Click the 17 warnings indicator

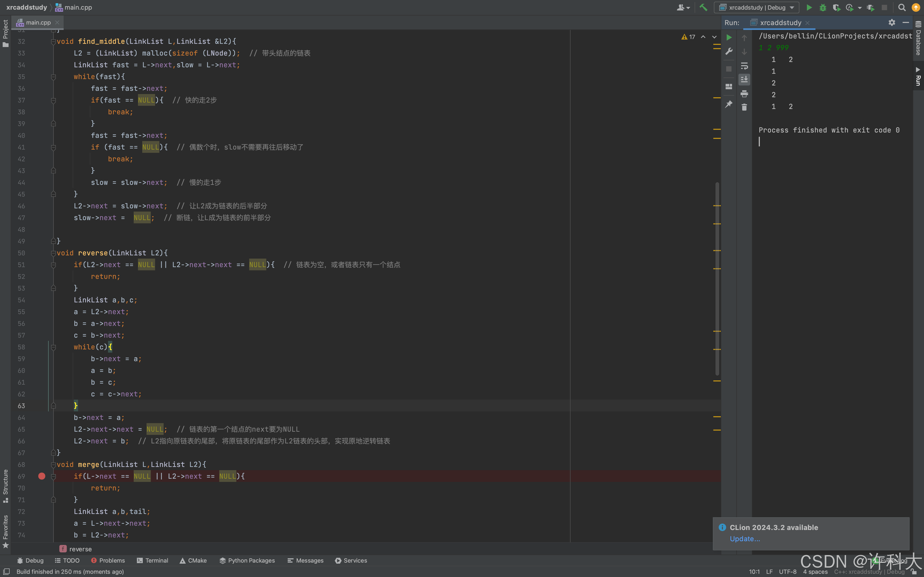(688, 37)
